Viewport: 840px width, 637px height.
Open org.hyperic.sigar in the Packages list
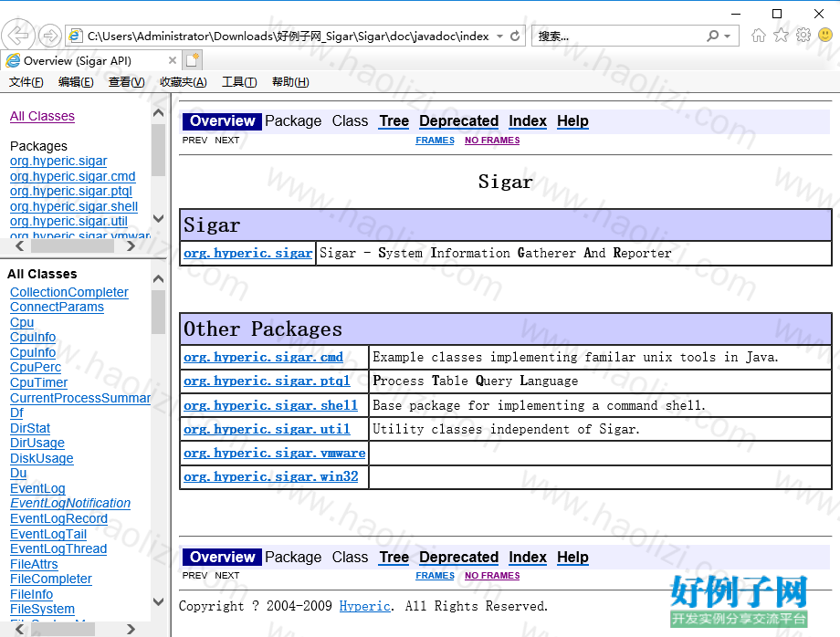pyautogui.click(x=58, y=162)
